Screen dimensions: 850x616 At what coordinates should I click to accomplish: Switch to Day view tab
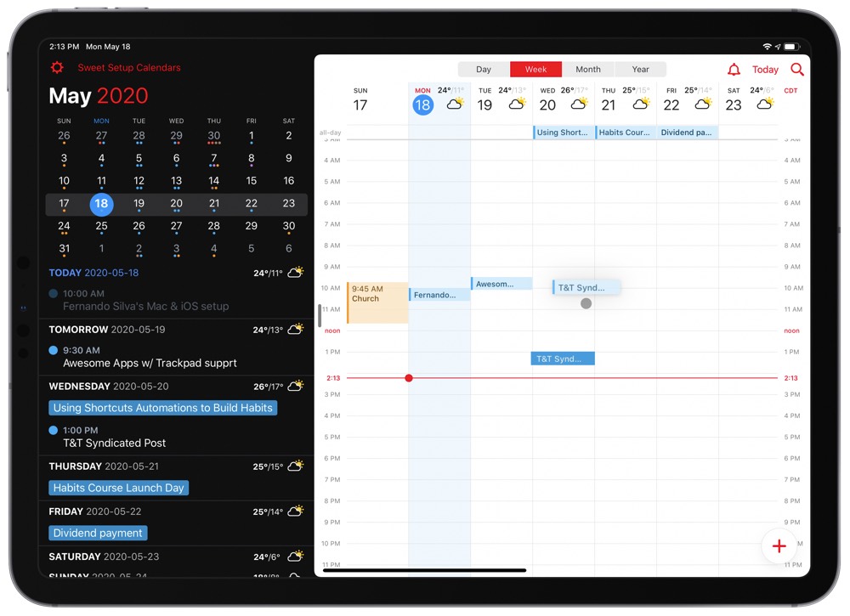(x=484, y=70)
